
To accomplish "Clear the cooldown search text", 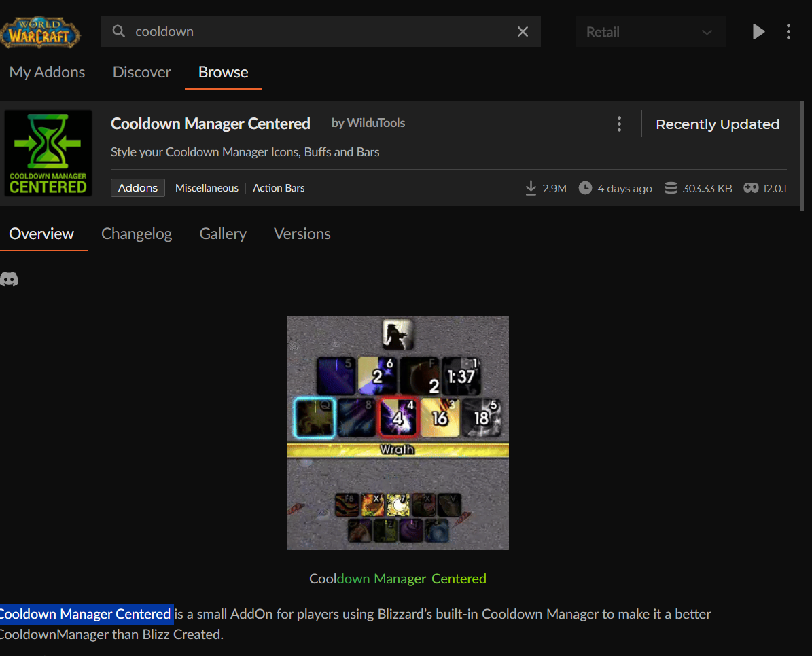I will pos(523,31).
